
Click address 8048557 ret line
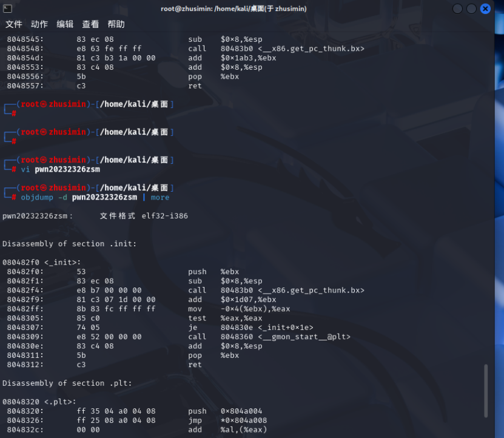pos(104,86)
